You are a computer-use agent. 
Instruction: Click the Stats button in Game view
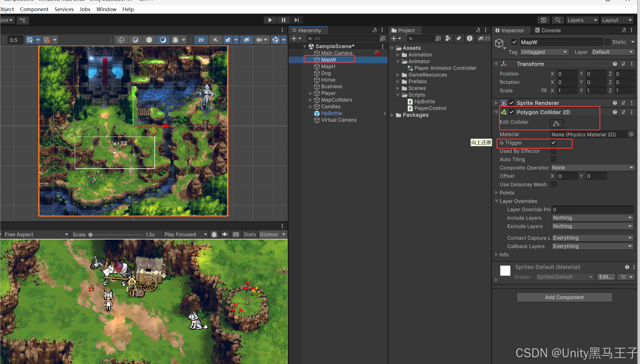pyautogui.click(x=249, y=234)
